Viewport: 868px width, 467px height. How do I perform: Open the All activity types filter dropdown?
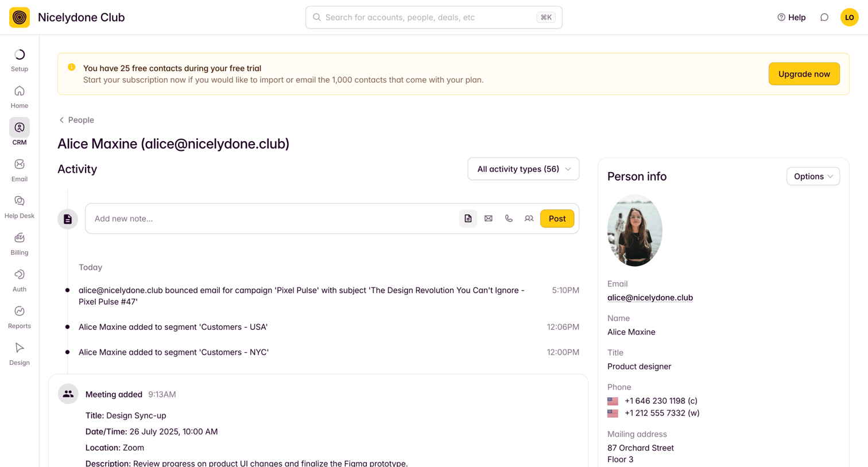pyautogui.click(x=524, y=169)
